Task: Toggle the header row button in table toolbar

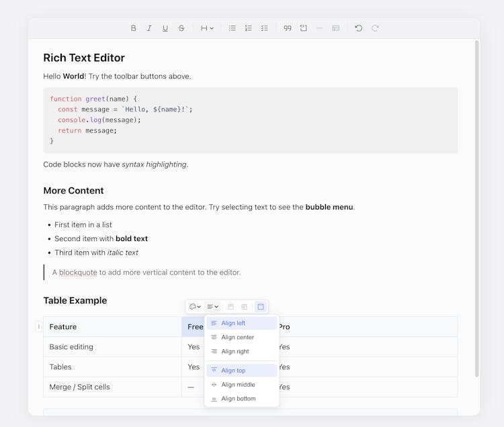Action: (x=231, y=307)
